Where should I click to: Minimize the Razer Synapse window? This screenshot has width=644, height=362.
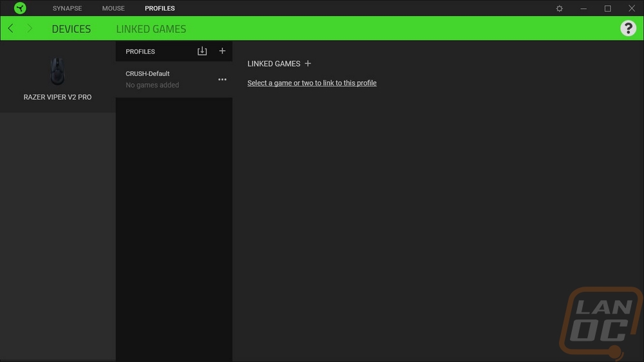(583, 8)
